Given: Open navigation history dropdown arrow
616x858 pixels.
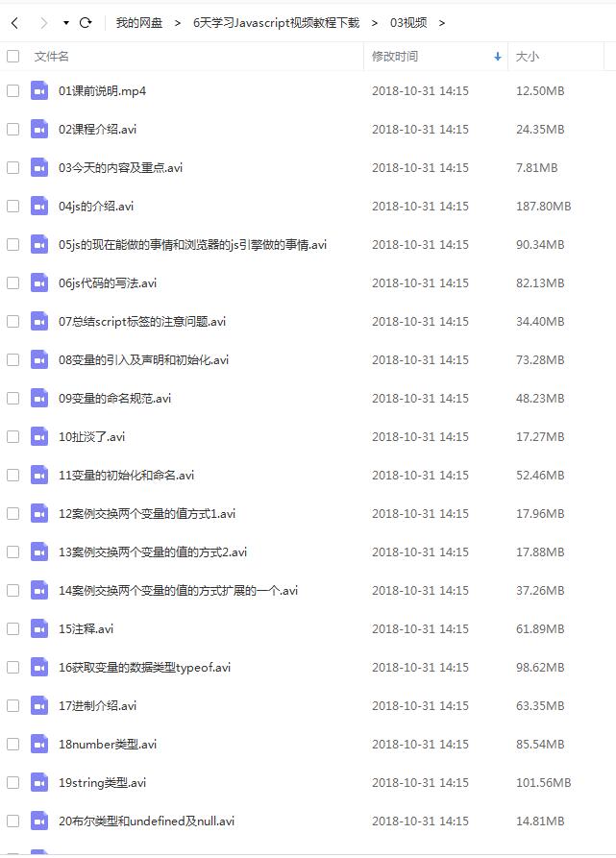Looking at the screenshot, I should 66,23.
